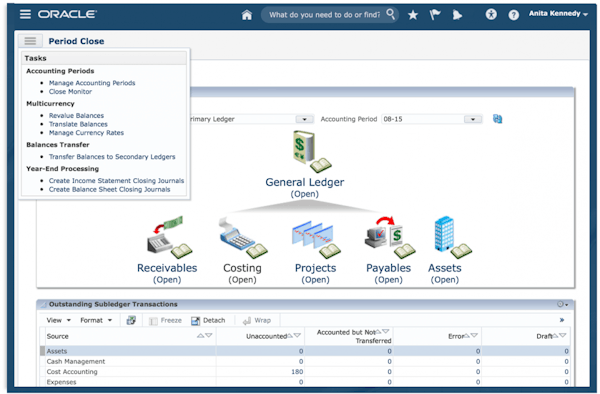Sort the Draft column
600x394 pixels.
point(559,335)
